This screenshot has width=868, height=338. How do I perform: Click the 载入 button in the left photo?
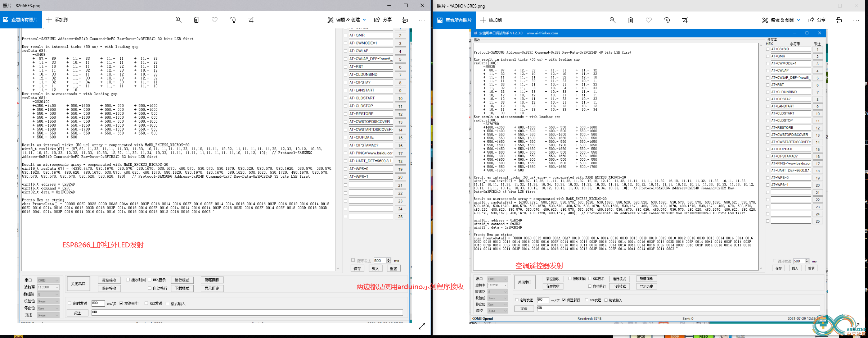coord(375,268)
